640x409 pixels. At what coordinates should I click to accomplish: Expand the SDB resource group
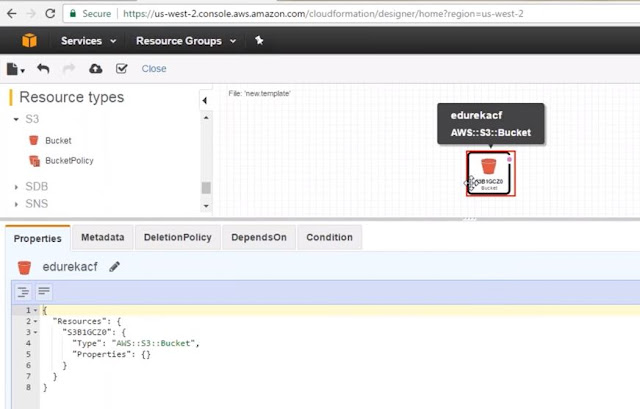[x=16, y=187]
